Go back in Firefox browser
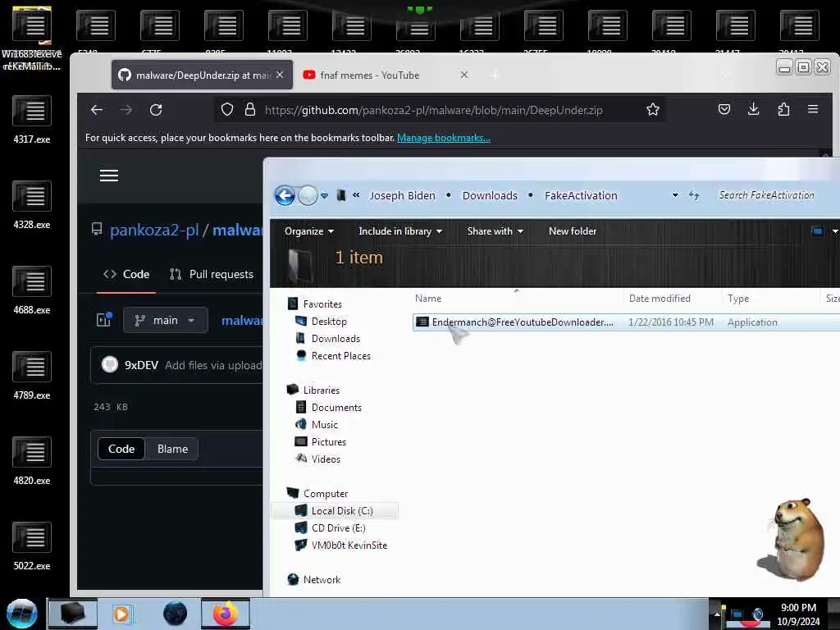The width and height of the screenshot is (840, 630). click(97, 110)
